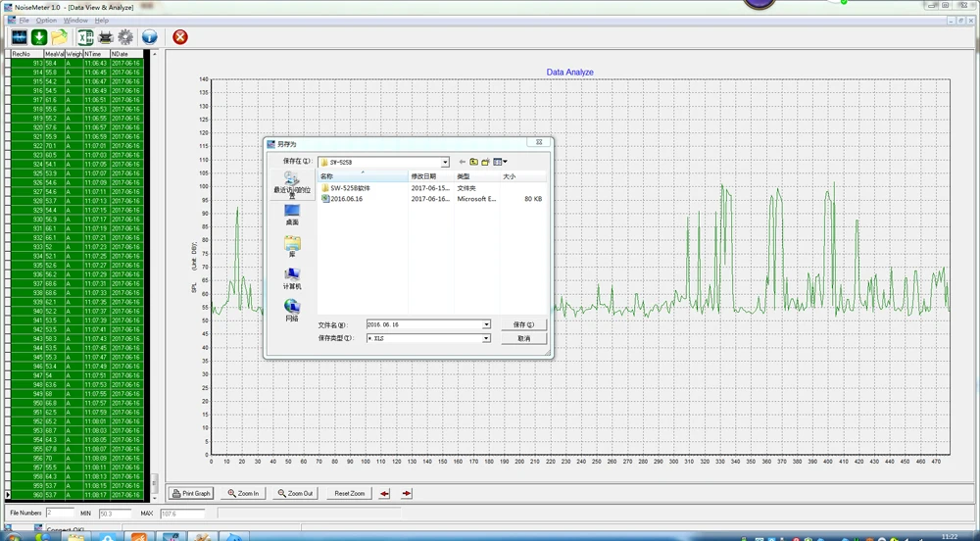Pan graph right with red right arrow
The image size is (980, 541).
[407, 494]
